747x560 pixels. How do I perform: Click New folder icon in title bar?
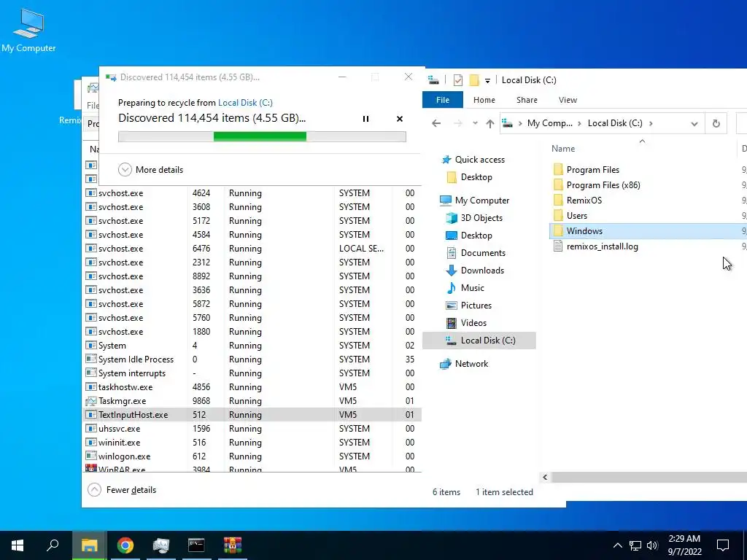[x=474, y=80]
